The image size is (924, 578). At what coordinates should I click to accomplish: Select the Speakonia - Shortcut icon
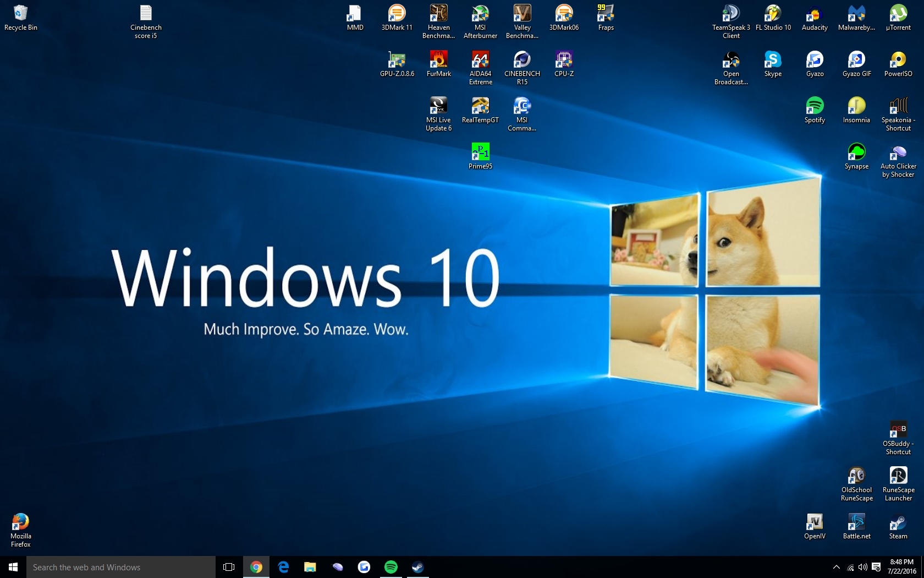pyautogui.click(x=898, y=114)
